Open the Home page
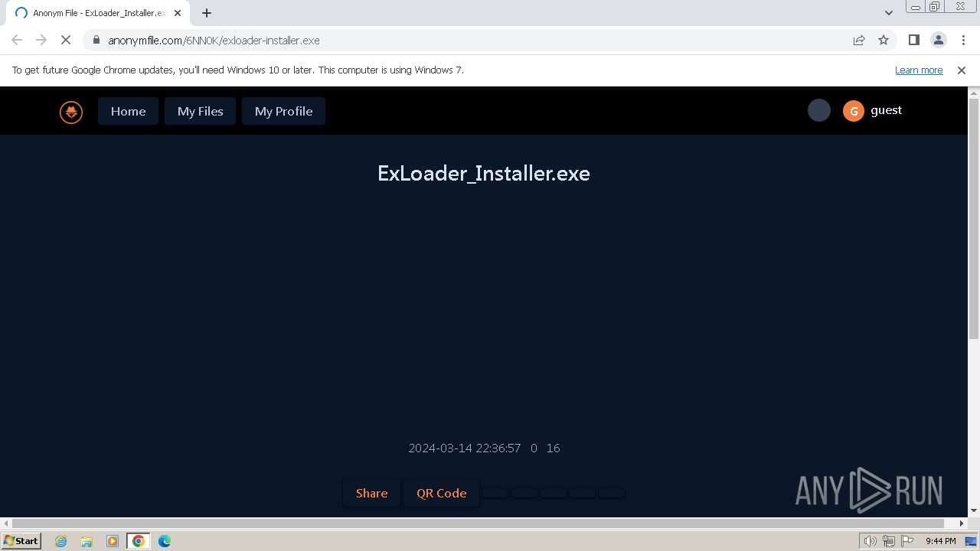The height and width of the screenshot is (551, 980). tap(128, 111)
